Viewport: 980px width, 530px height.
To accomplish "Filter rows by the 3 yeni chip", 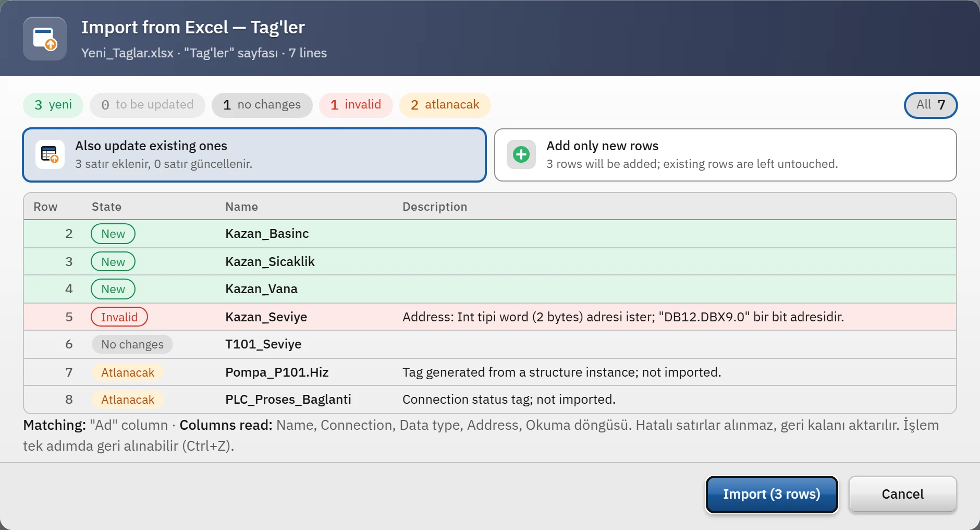I will coord(53,105).
